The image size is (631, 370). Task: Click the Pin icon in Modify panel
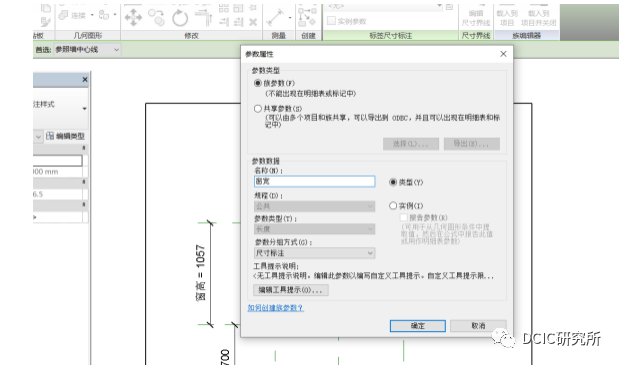pyautogui.click(x=253, y=8)
